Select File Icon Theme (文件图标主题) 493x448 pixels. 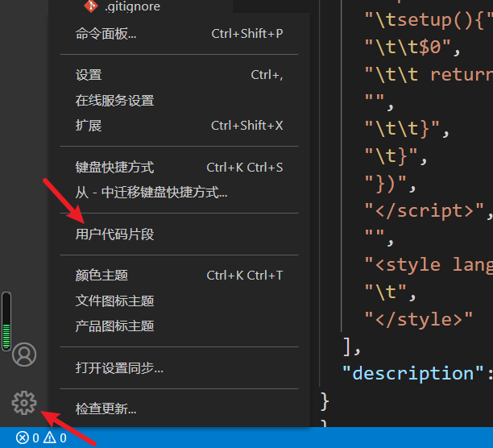pyautogui.click(x=179, y=301)
